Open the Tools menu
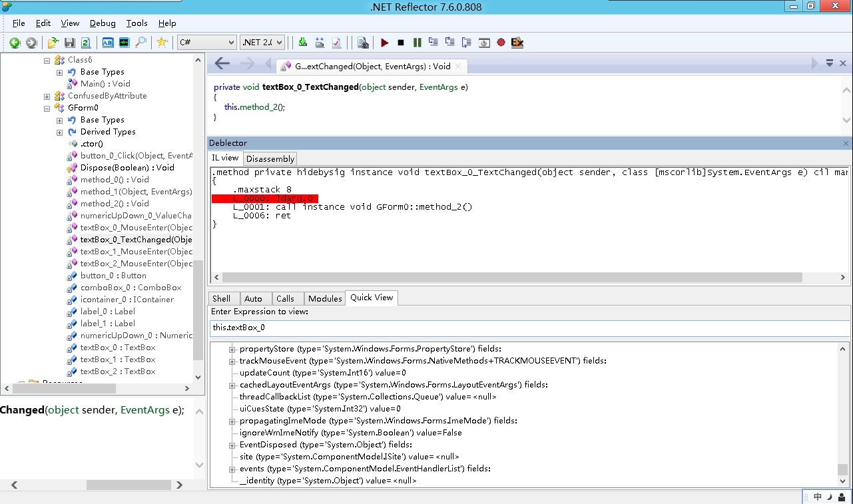Image resolution: width=853 pixels, height=504 pixels. [137, 23]
